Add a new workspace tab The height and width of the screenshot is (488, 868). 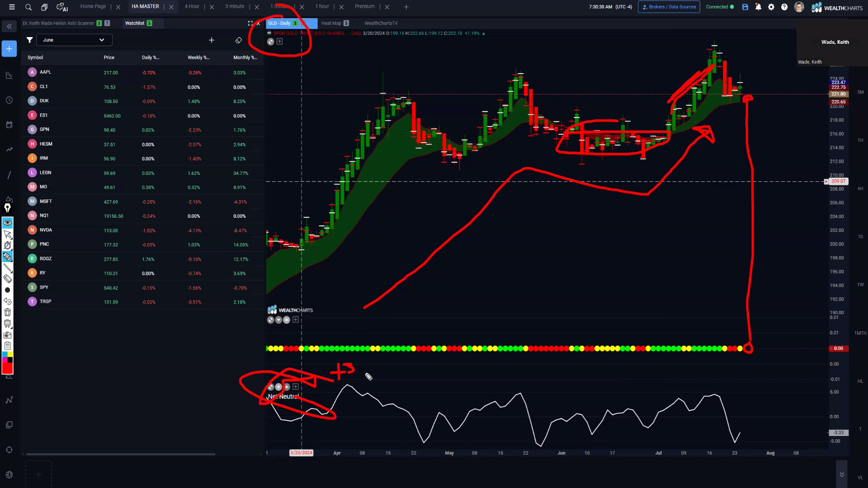tap(406, 7)
